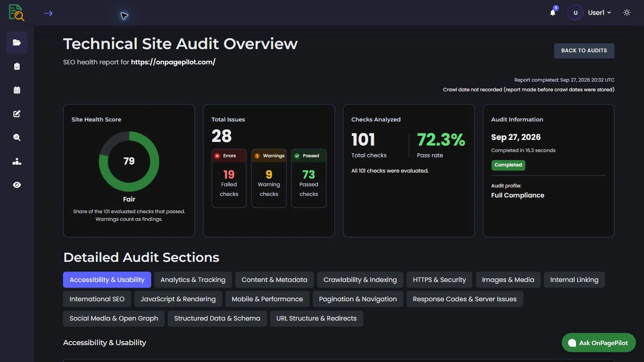The width and height of the screenshot is (644, 362).
Task: Expand sidebar with the arrow icon
Action: coord(48,13)
